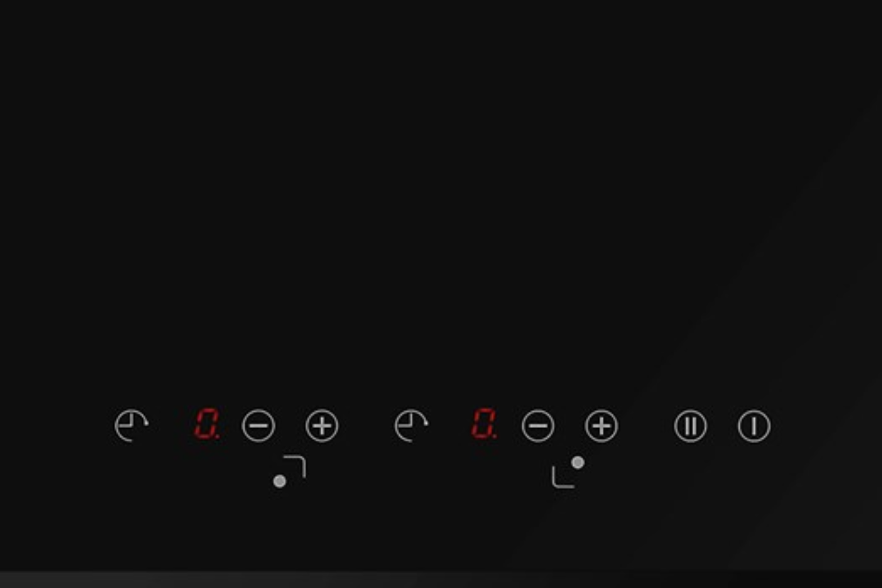Click the grey dot of right zone indicator

coord(577,463)
